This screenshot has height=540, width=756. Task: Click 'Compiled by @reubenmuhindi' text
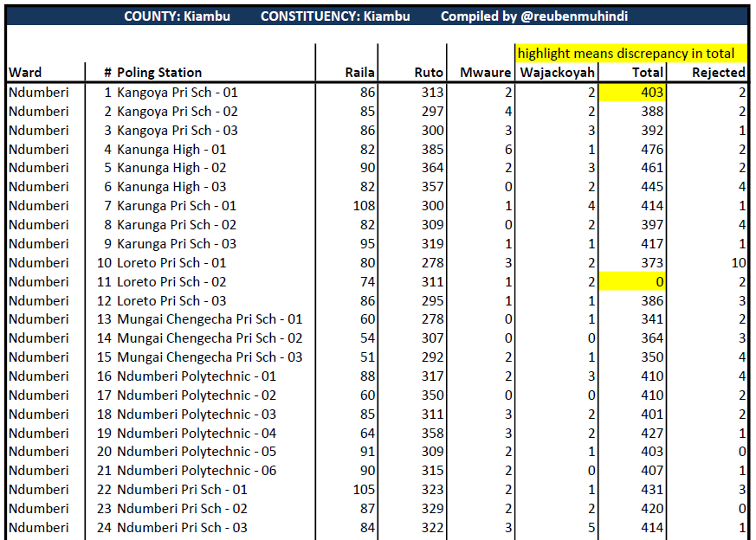(x=534, y=16)
